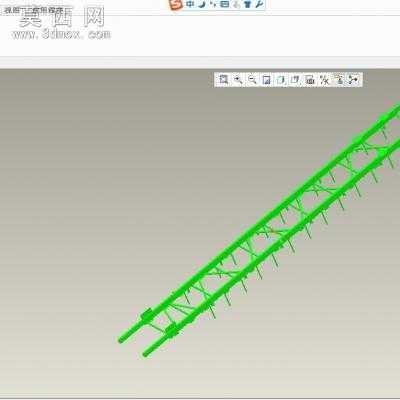This screenshot has width=400, height=400.
Task: Open the Datum Display Filters
Action: click(324, 79)
